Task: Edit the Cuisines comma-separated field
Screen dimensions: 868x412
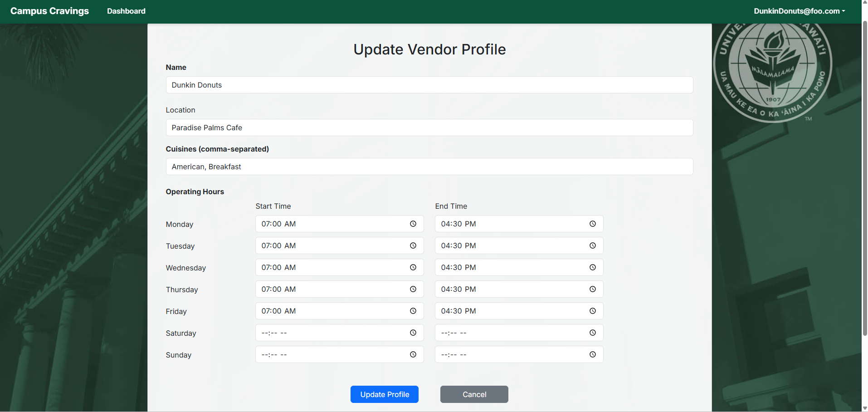Action: [x=429, y=167]
